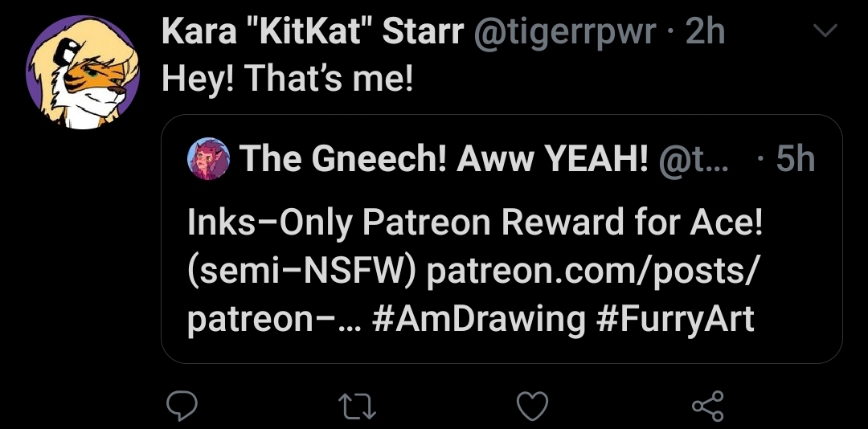The image size is (868, 429).
Task: Expand the tweet options chevron
Action: [825, 31]
